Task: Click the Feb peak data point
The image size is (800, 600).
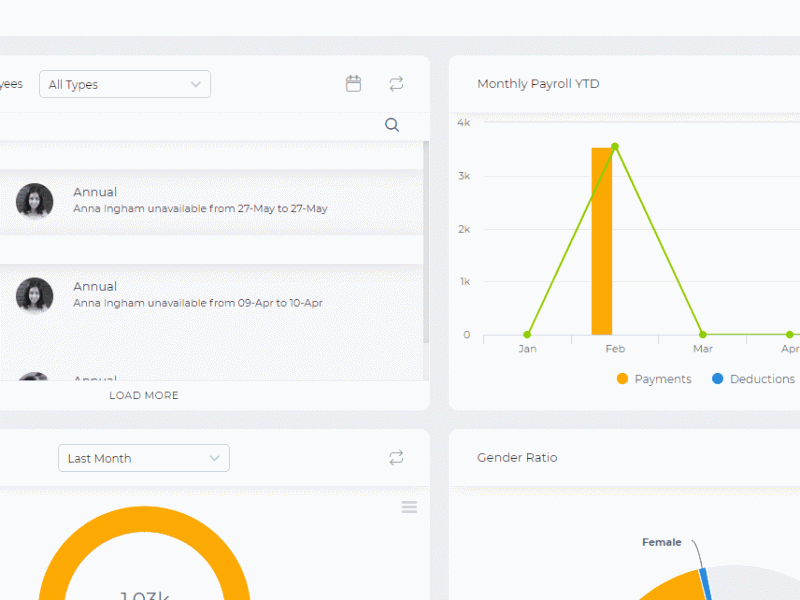Action: 615,146
